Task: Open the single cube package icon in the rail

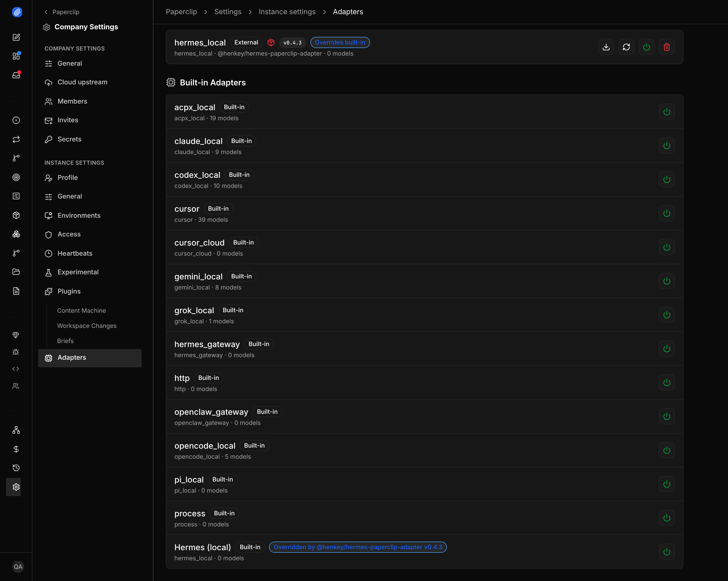Action: [16, 215]
